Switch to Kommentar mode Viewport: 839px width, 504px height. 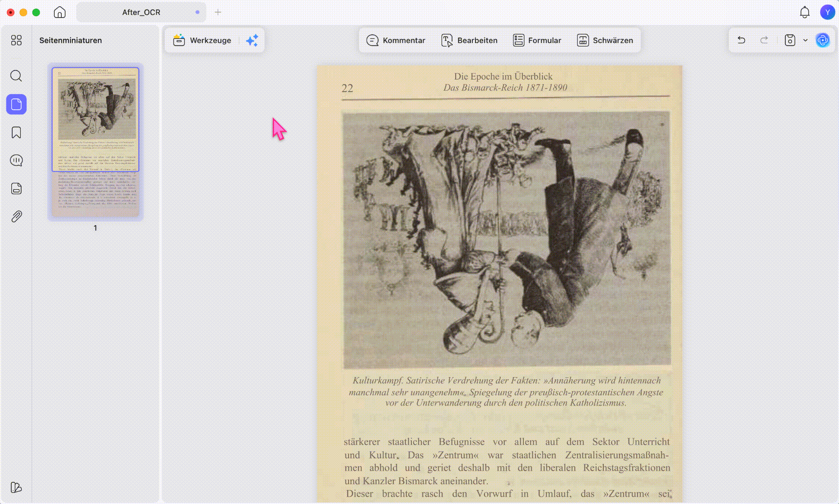pyautogui.click(x=396, y=40)
